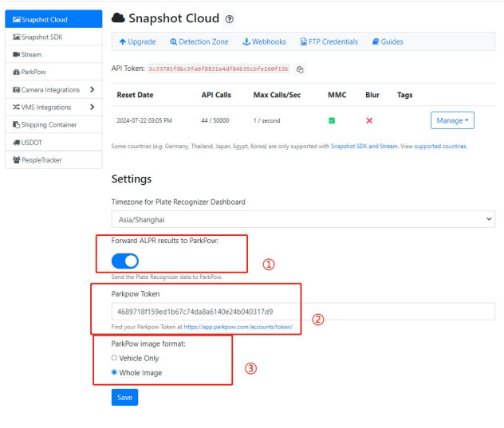Open the Detection Zone link
The width and height of the screenshot is (504, 428).
tap(199, 41)
